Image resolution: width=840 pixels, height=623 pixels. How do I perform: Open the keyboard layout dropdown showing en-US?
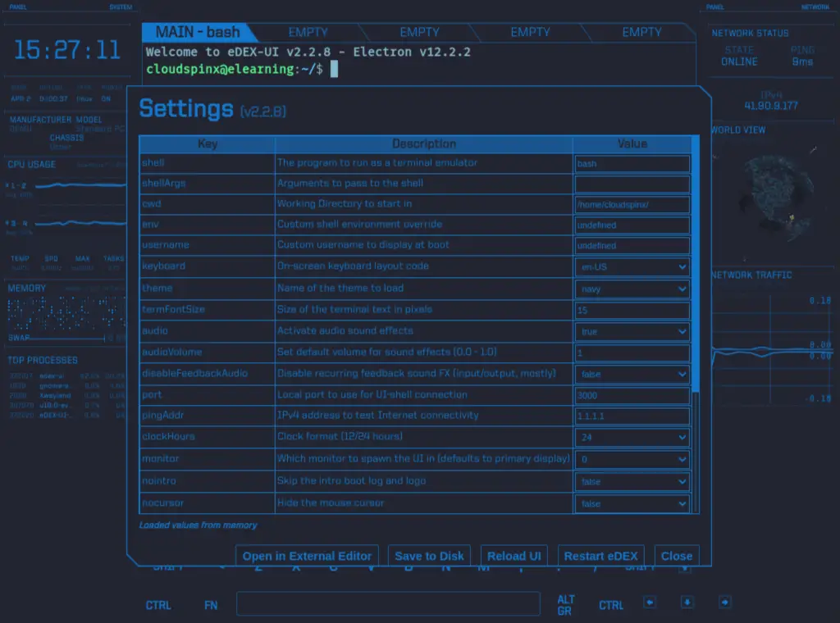pyautogui.click(x=631, y=266)
